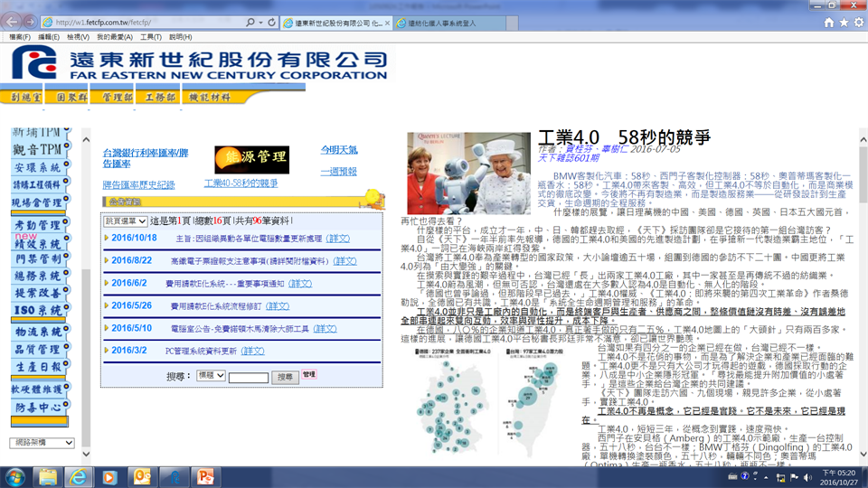Open the 今明天氣 link
The height and width of the screenshot is (488, 868).
[338, 149]
